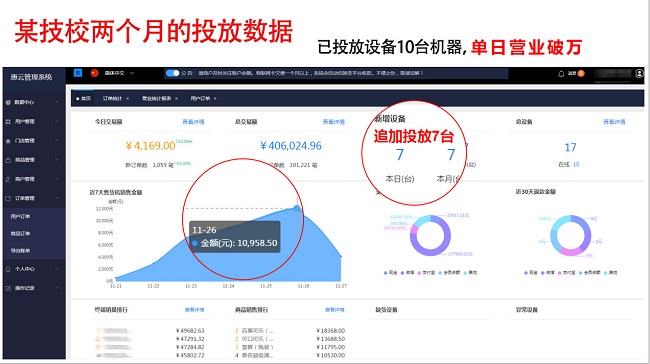The width and height of the screenshot is (650, 364).
Task: Click the blue menu collapse icon
Action: [x=78, y=73]
